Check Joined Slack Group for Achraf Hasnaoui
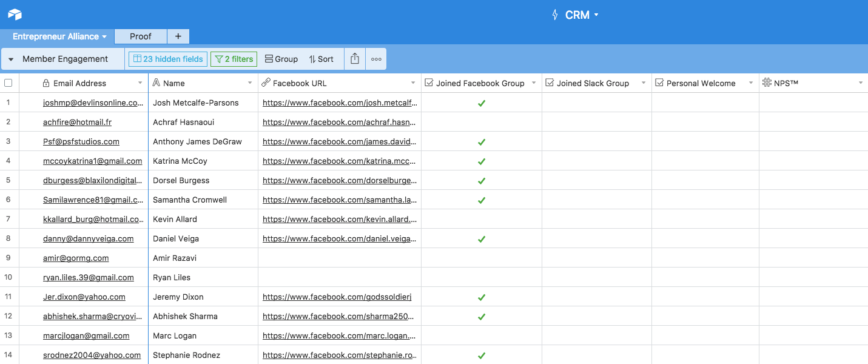The width and height of the screenshot is (868, 364). 597,123
